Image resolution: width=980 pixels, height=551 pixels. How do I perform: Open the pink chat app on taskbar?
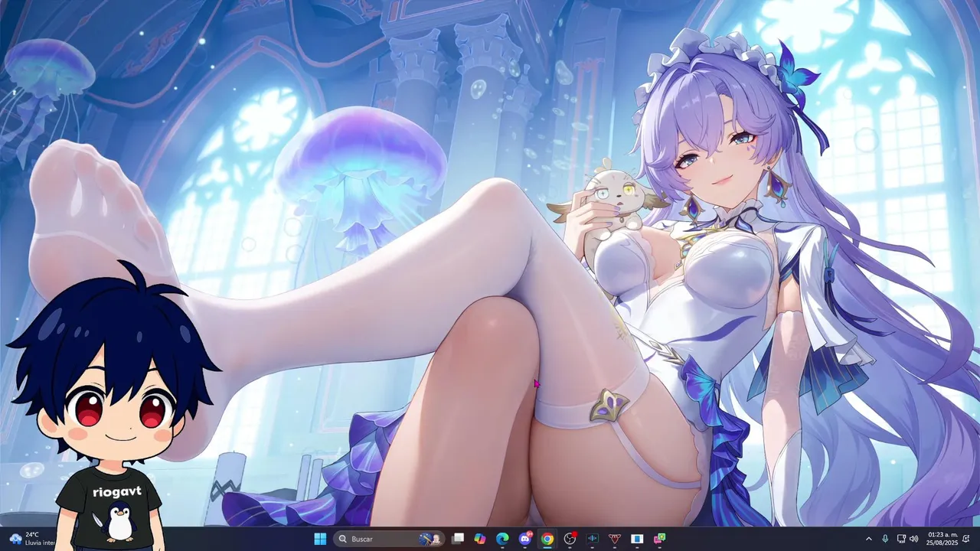tap(659, 539)
